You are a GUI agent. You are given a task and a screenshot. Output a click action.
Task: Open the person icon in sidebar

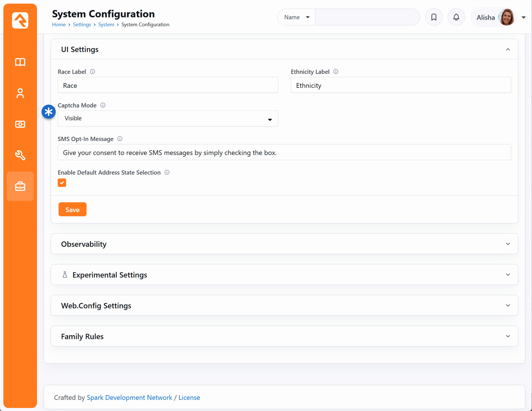click(x=20, y=93)
